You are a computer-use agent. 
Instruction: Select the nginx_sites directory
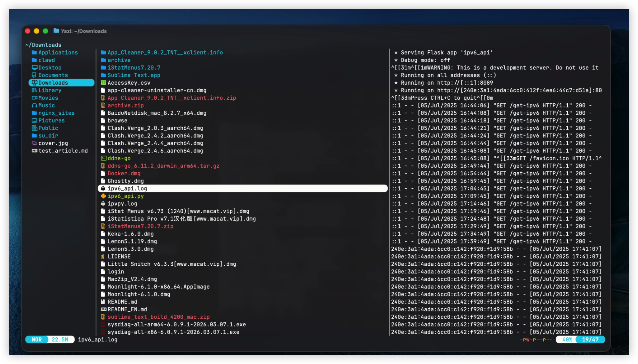click(56, 113)
